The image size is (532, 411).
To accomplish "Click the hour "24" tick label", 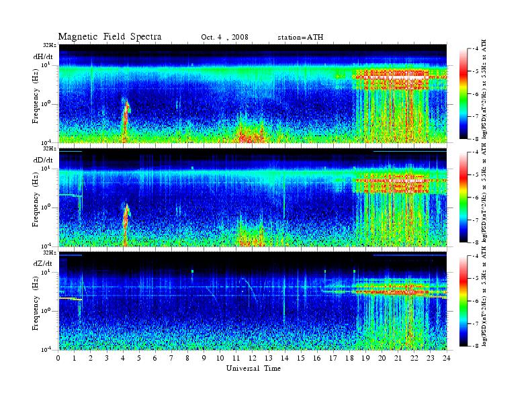I will (447, 359).
